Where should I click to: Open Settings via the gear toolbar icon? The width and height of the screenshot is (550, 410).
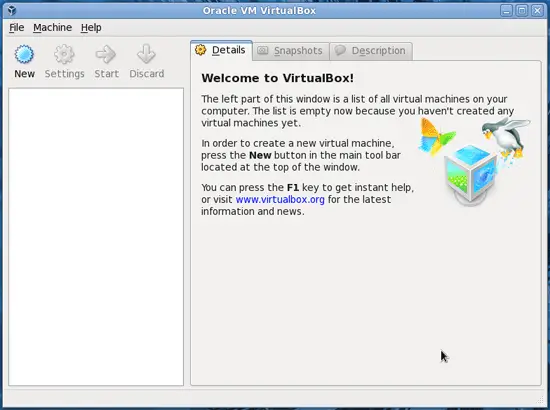(64, 54)
